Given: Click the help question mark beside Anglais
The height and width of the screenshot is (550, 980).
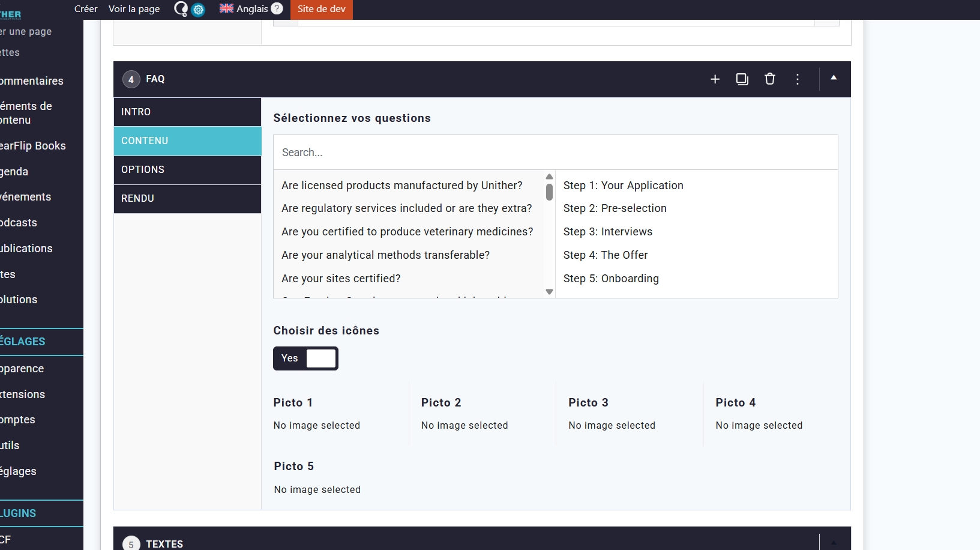Looking at the screenshot, I should pos(277,8).
